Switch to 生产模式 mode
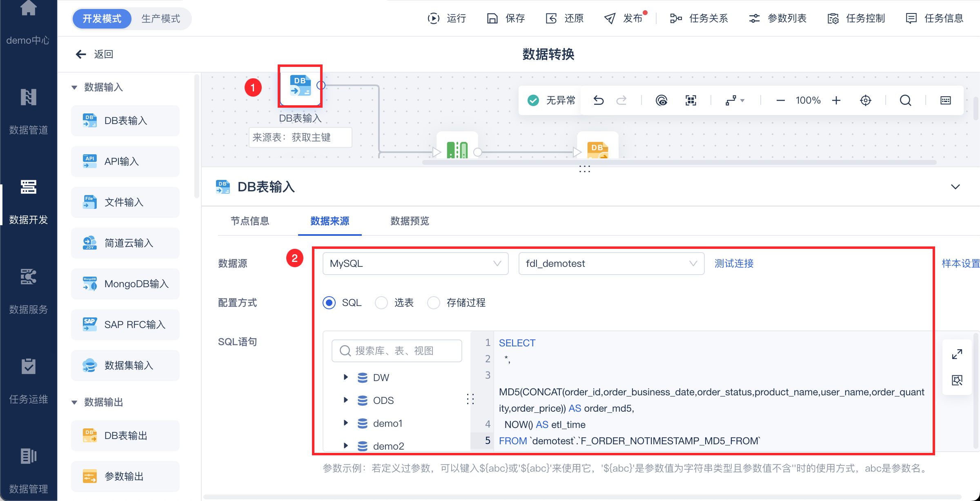Image resolution: width=980 pixels, height=501 pixels. 160,19
